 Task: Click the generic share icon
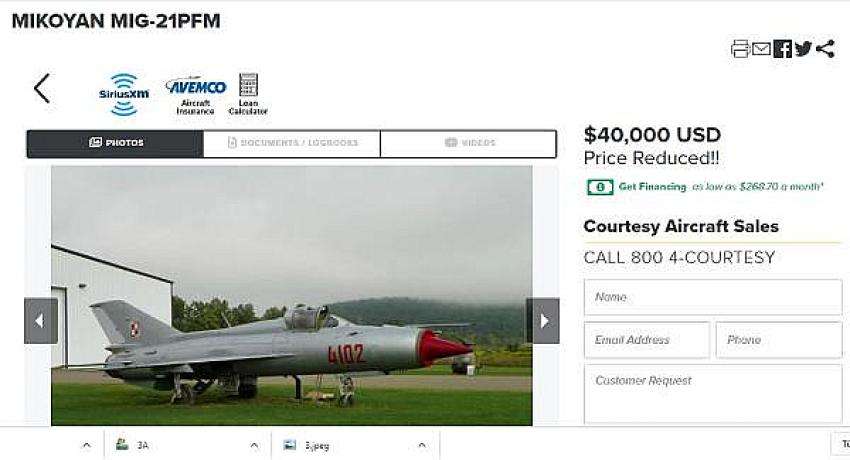pos(825,49)
